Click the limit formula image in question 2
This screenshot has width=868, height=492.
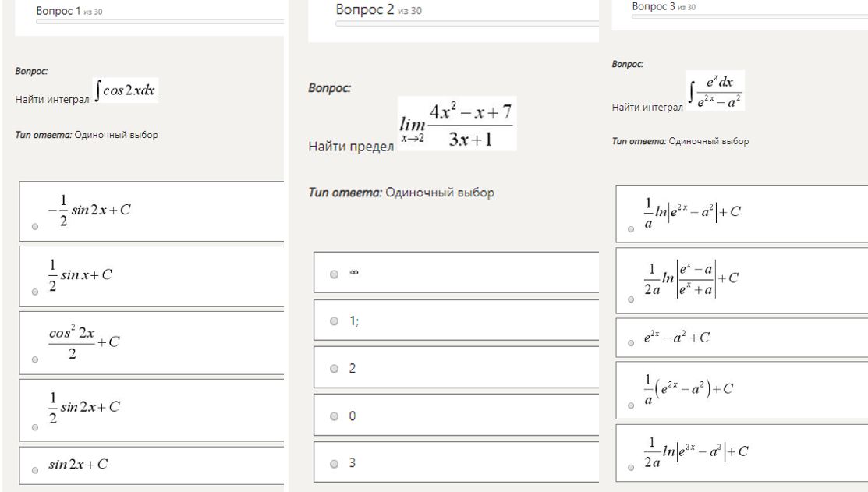[456, 123]
